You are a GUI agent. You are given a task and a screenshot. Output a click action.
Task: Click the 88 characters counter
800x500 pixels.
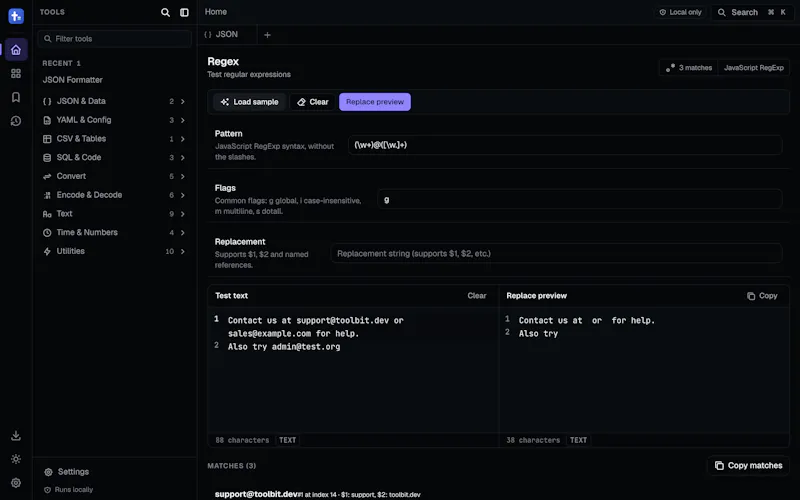[x=242, y=440]
